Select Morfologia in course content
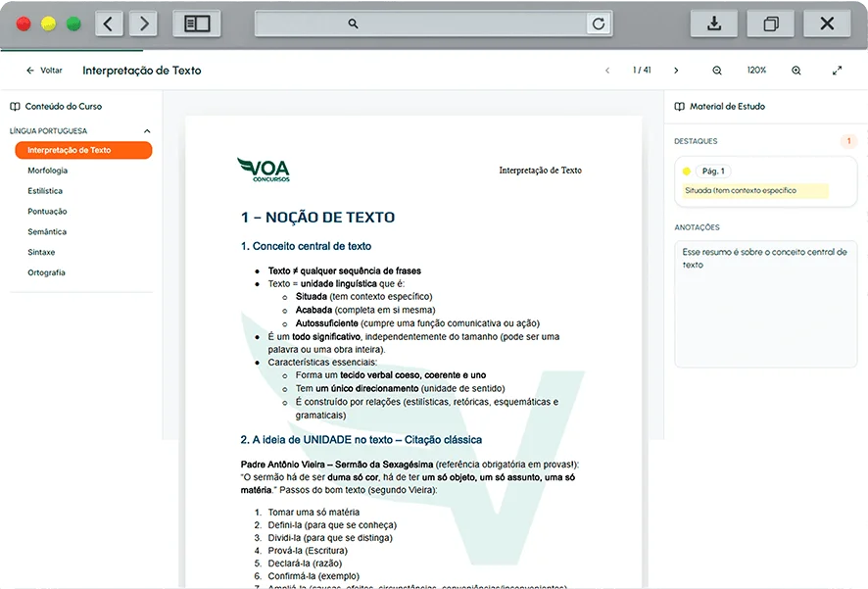The width and height of the screenshot is (868, 589). point(47,171)
